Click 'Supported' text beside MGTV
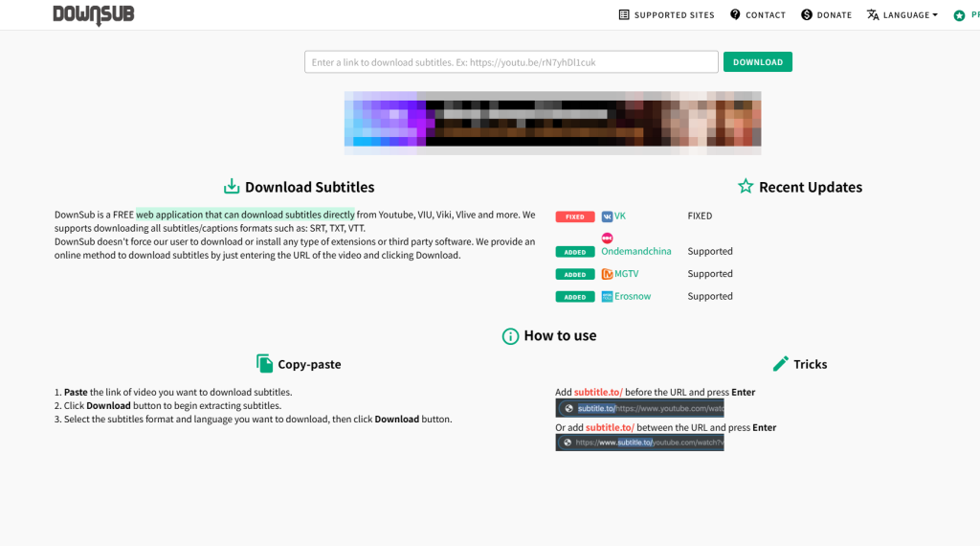Screen dimensions: 980x546 coord(710,274)
